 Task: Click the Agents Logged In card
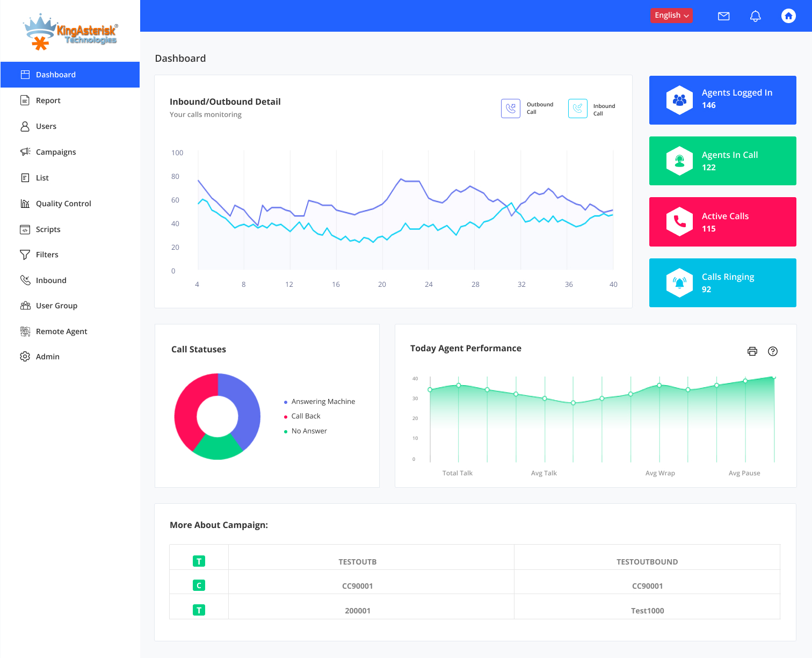coord(722,100)
